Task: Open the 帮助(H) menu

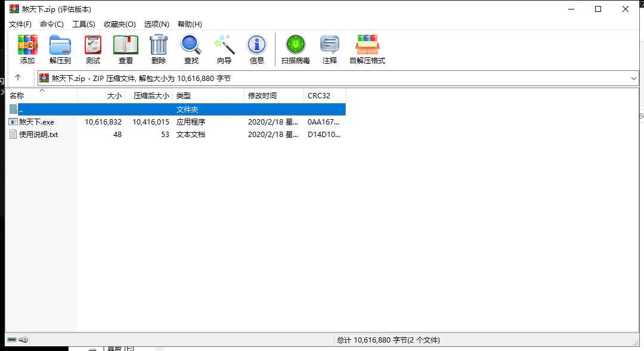Action: tap(190, 24)
